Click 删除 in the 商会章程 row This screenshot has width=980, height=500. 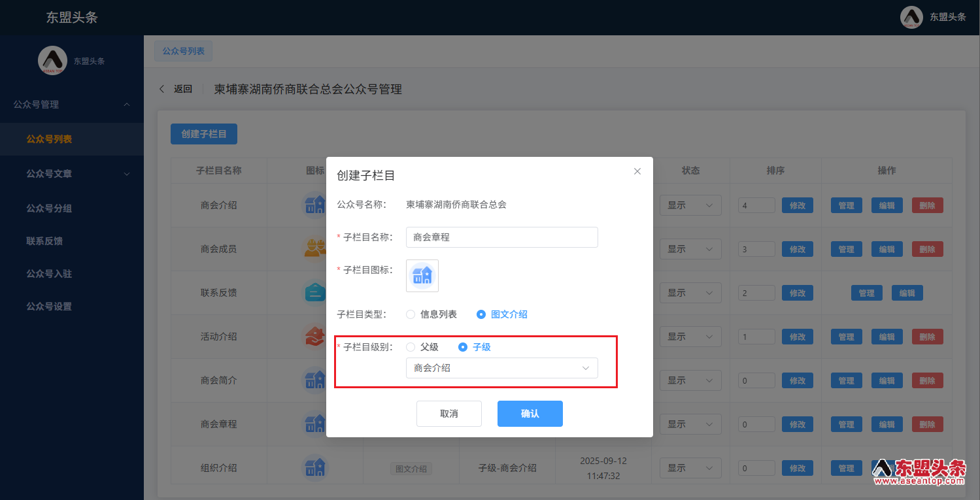(928, 424)
